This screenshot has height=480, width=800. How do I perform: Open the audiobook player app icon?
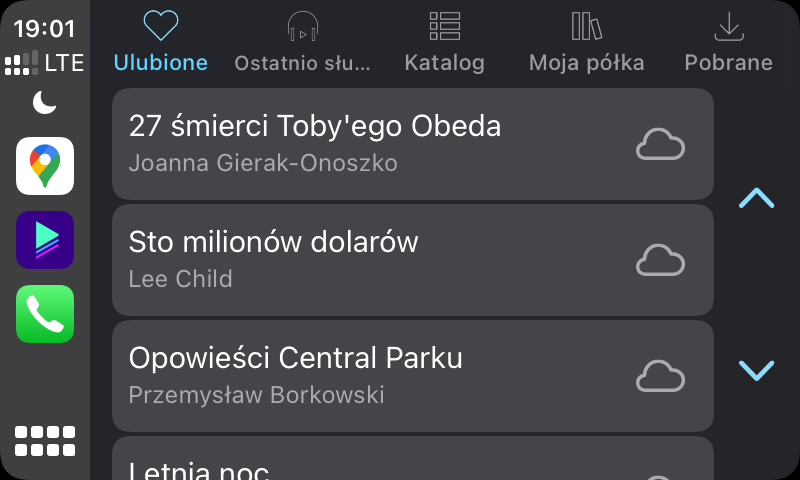point(45,240)
